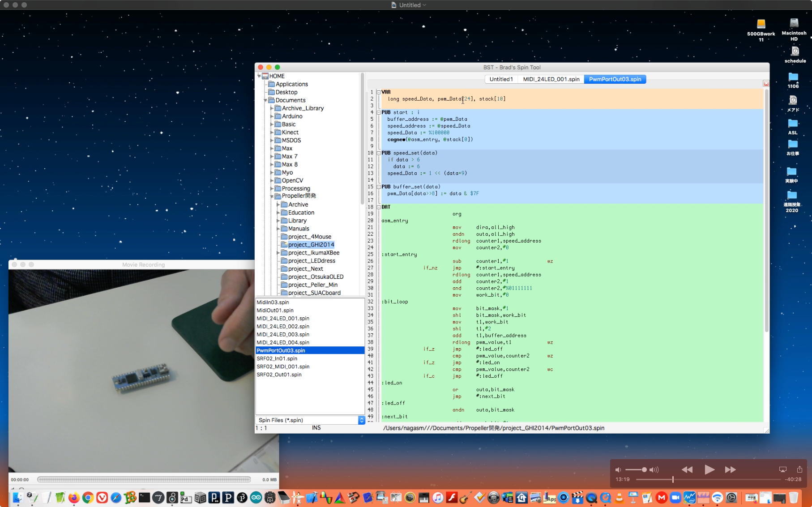812x507 pixels.
Task: Switch to the Untitled1 tab
Action: (x=501, y=79)
